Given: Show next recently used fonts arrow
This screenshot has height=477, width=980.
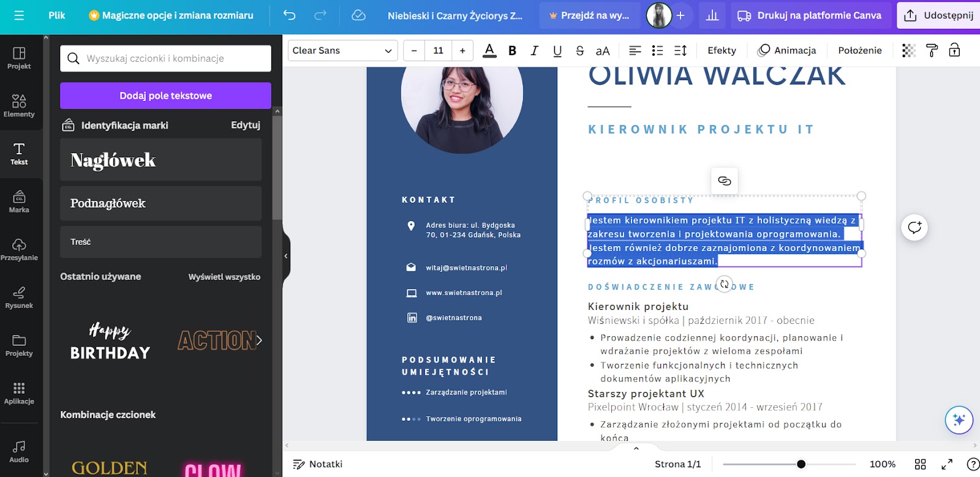Looking at the screenshot, I should click(x=259, y=340).
